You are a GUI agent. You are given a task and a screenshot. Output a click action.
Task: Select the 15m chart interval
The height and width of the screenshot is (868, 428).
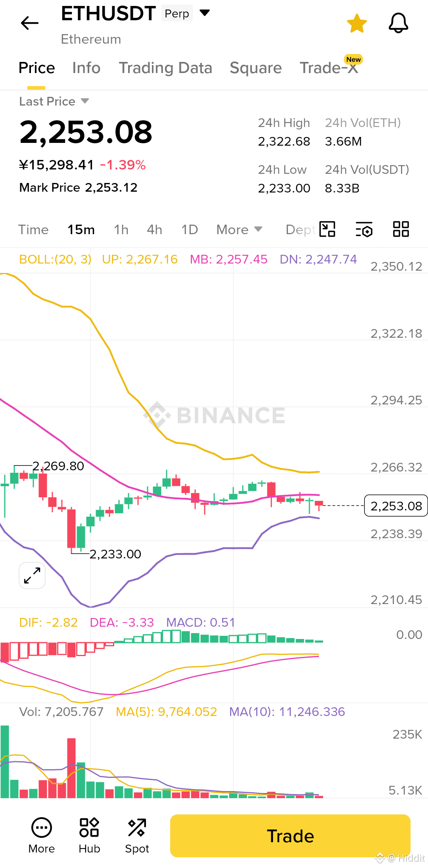tap(81, 230)
